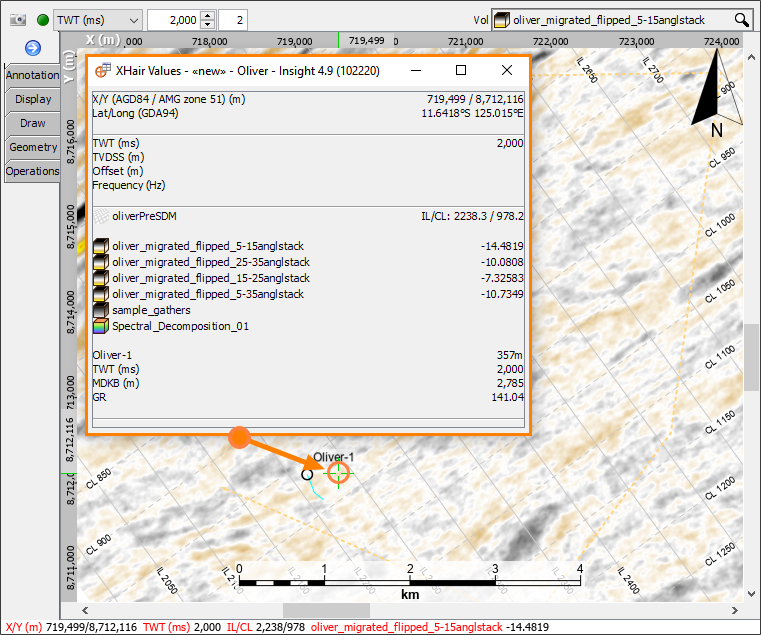Viewport: 761px width, 635px height.
Task: Select the sample_gathers row label
Action: point(151,310)
